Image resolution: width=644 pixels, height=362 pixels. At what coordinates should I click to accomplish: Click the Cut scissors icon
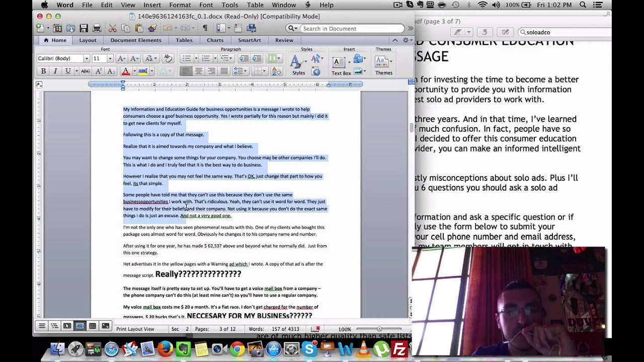113,28
